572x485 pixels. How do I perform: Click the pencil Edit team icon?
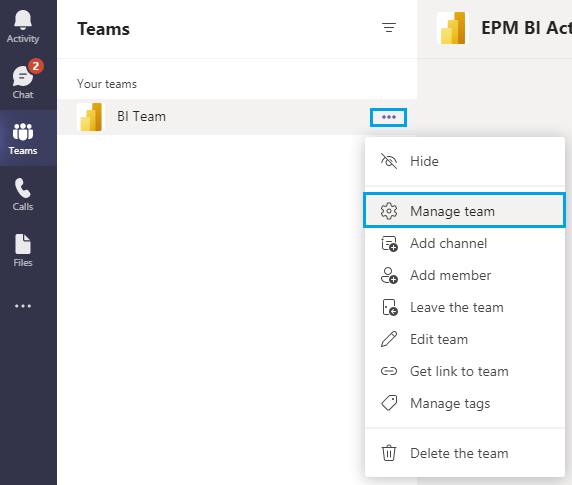point(389,339)
